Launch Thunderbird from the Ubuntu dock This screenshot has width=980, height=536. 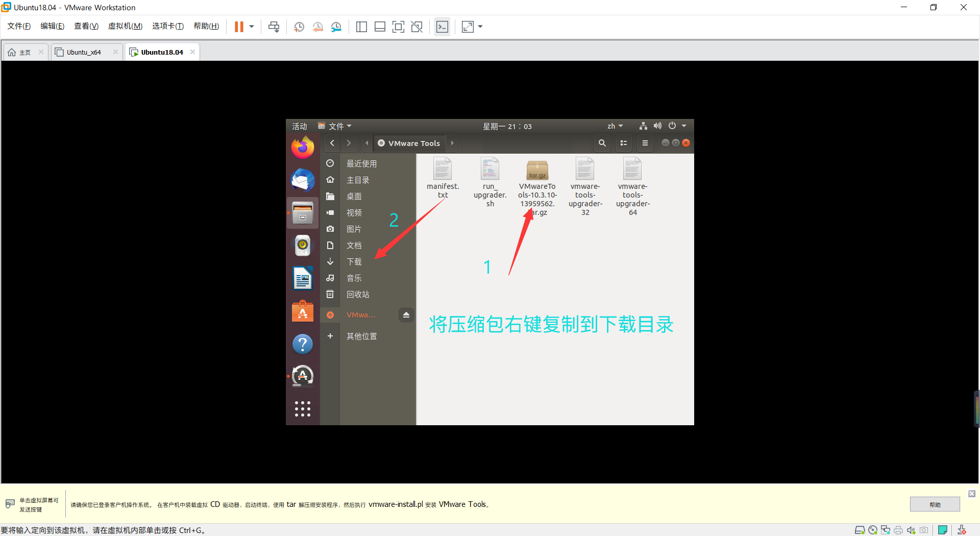tap(303, 180)
